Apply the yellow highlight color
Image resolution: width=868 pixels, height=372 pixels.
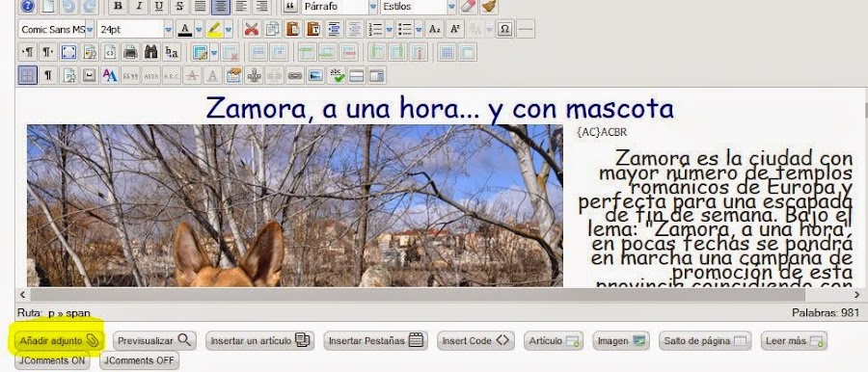[214, 29]
